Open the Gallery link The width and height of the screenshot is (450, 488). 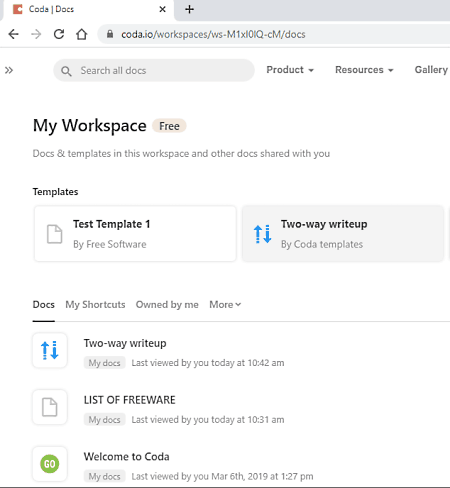[x=431, y=70]
